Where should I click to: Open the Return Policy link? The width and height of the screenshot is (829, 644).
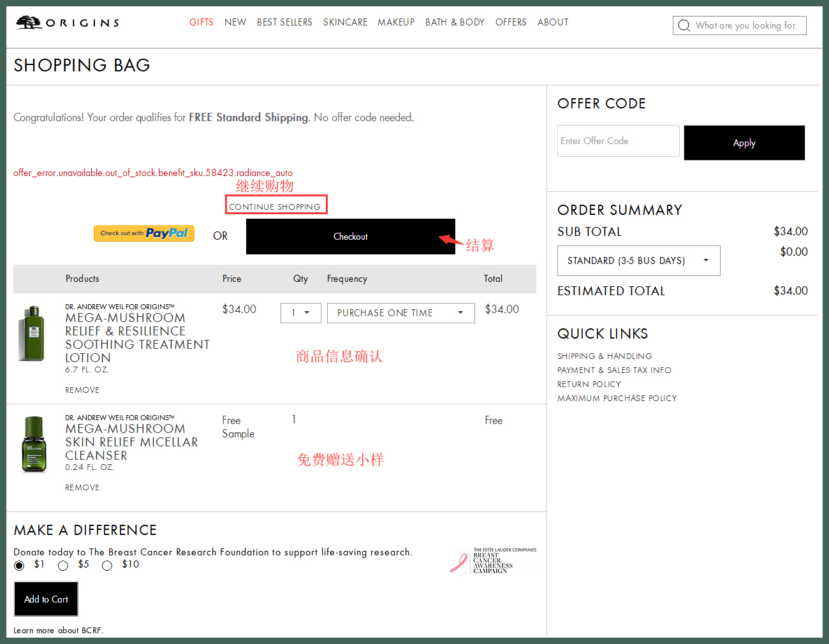(589, 384)
